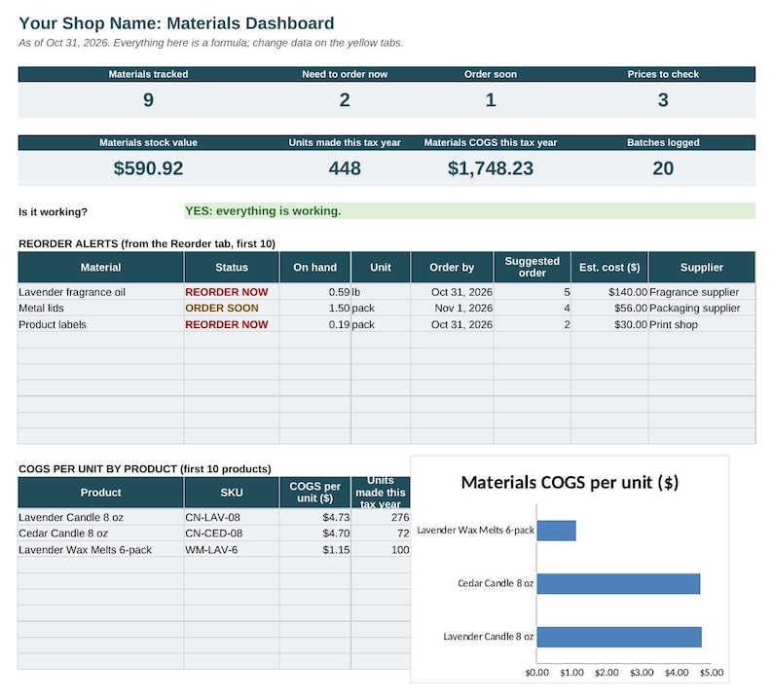Click the 'Fragrance supplier' cell
773x700 pixels.
pyautogui.click(x=702, y=292)
